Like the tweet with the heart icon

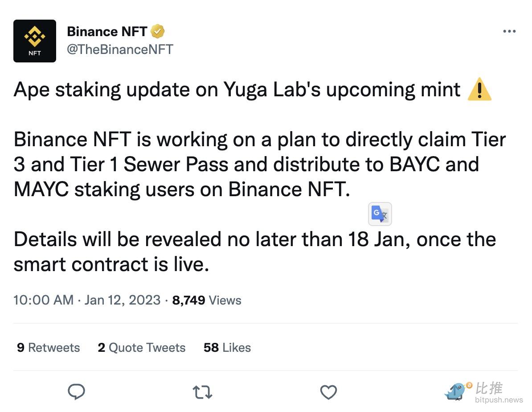tap(328, 392)
